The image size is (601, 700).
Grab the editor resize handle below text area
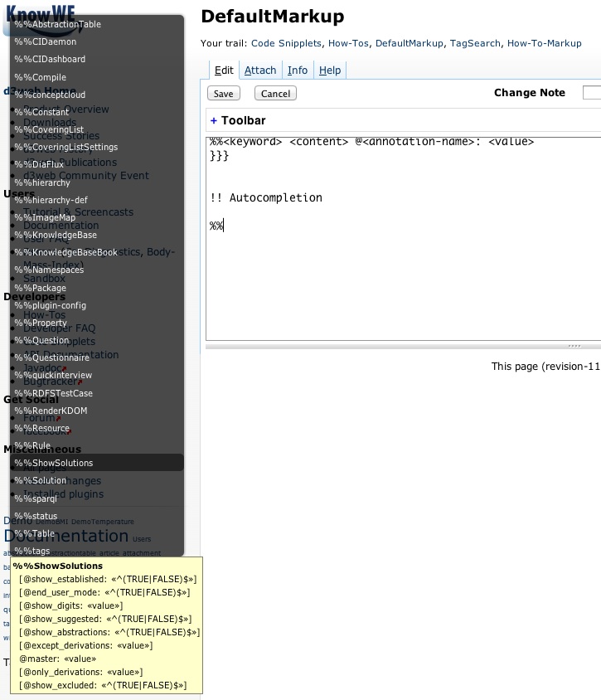[x=574, y=346]
